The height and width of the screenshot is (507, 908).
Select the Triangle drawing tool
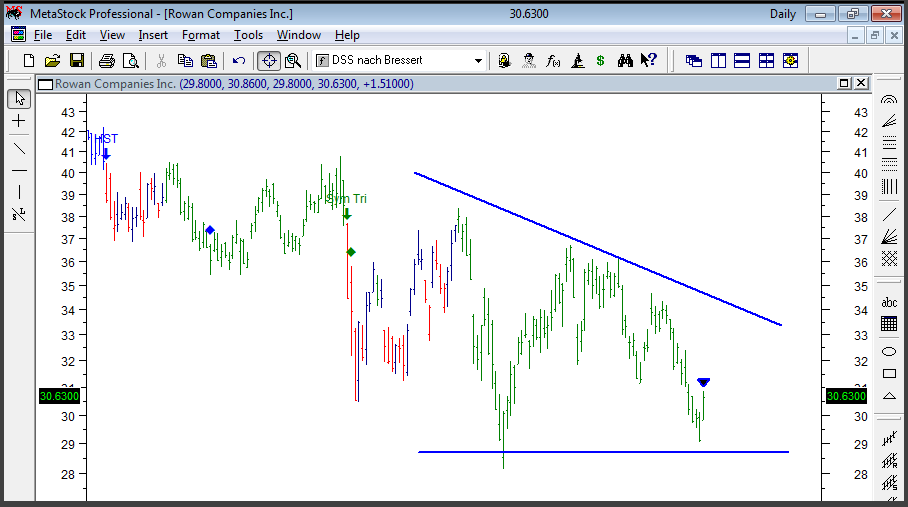(x=889, y=396)
